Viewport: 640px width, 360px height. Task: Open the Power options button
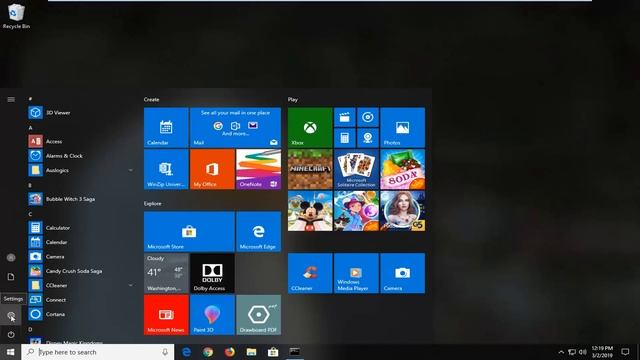click(x=11, y=334)
